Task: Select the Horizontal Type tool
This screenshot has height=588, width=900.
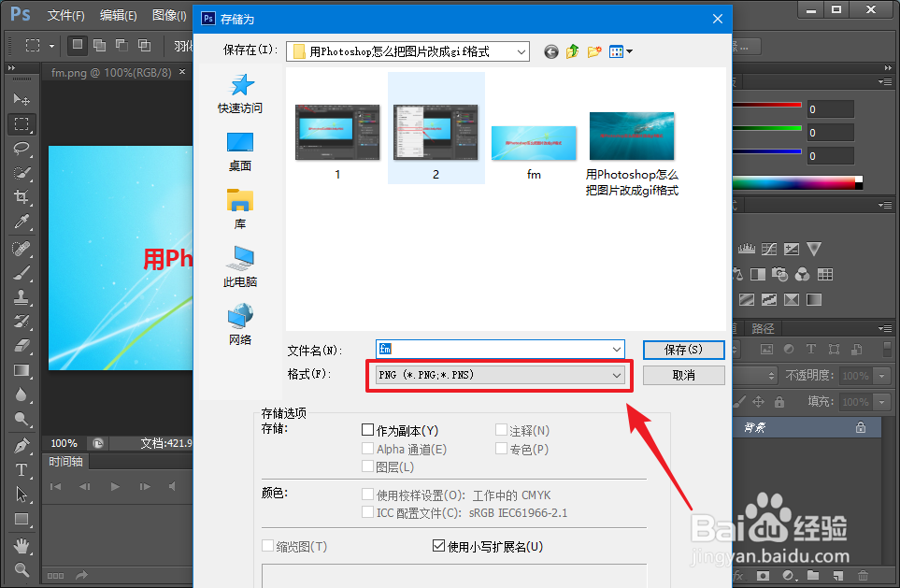Action: [x=21, y=469]
